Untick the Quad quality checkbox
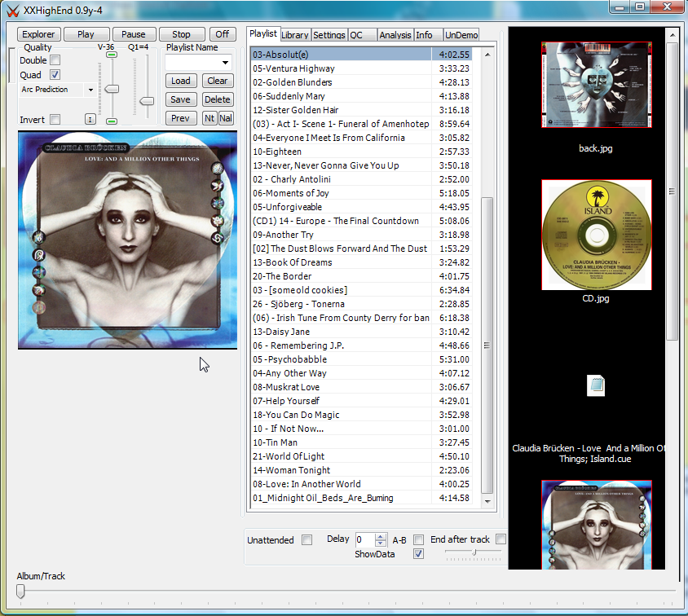This screenshot has height=616, width=688. point(55,74)
